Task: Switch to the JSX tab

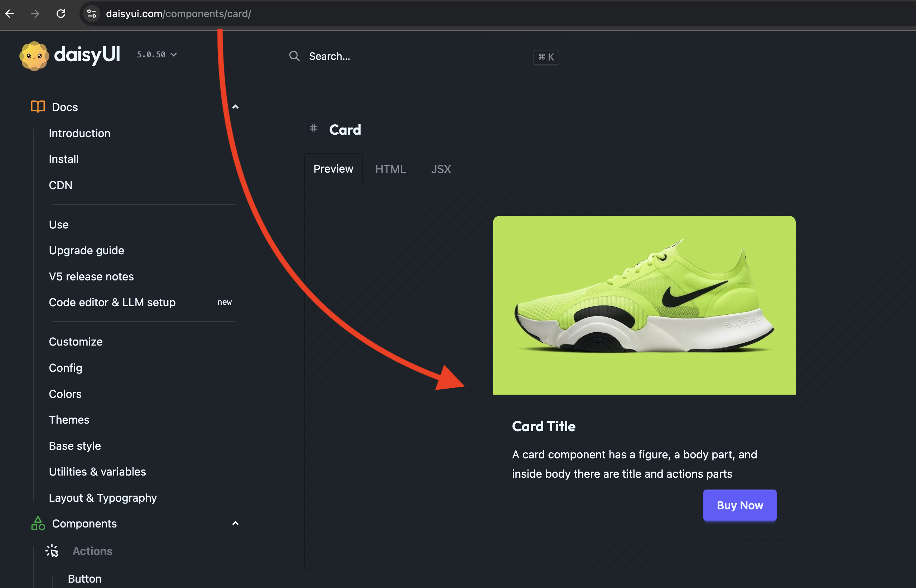Action: [x=441, y=169]
